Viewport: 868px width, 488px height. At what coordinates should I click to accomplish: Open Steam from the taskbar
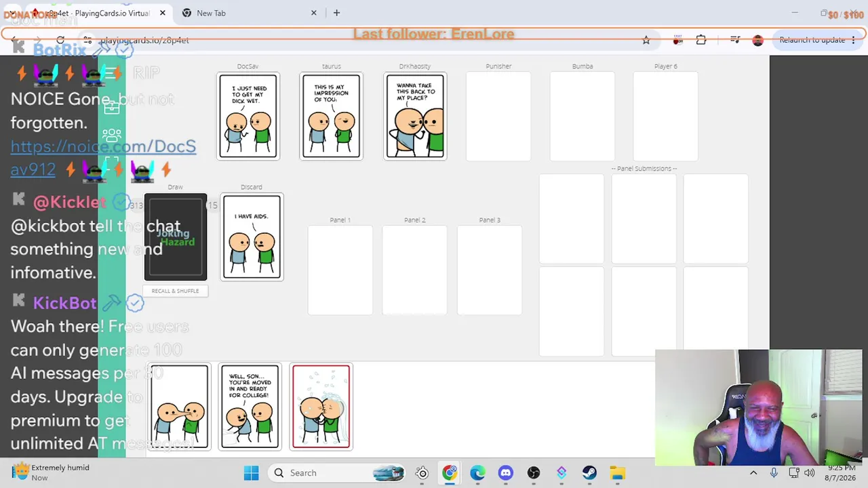tap(589, 473)
